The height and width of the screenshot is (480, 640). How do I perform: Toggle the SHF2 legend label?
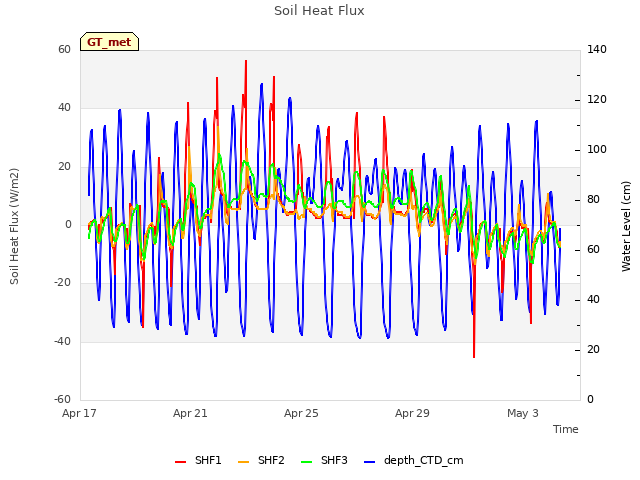[x=271, y=460]
